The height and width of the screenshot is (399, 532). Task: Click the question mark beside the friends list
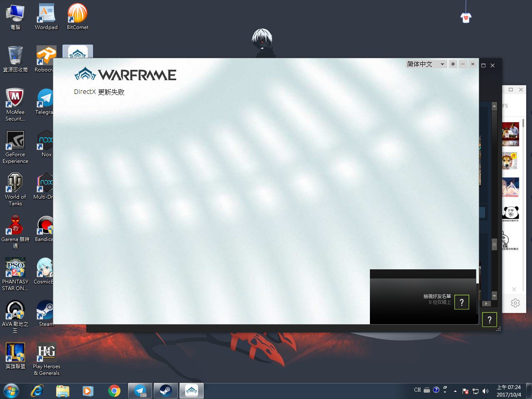[461, 302]
